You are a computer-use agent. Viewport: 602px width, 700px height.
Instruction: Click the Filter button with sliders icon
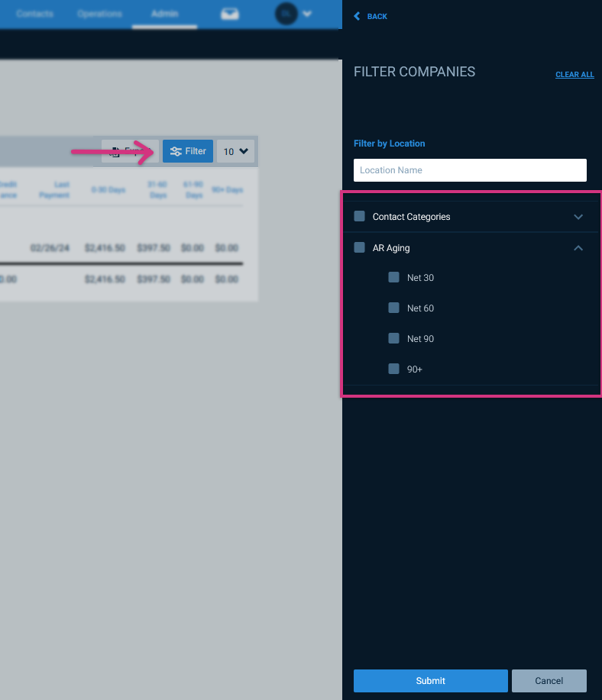click(188, 151)
